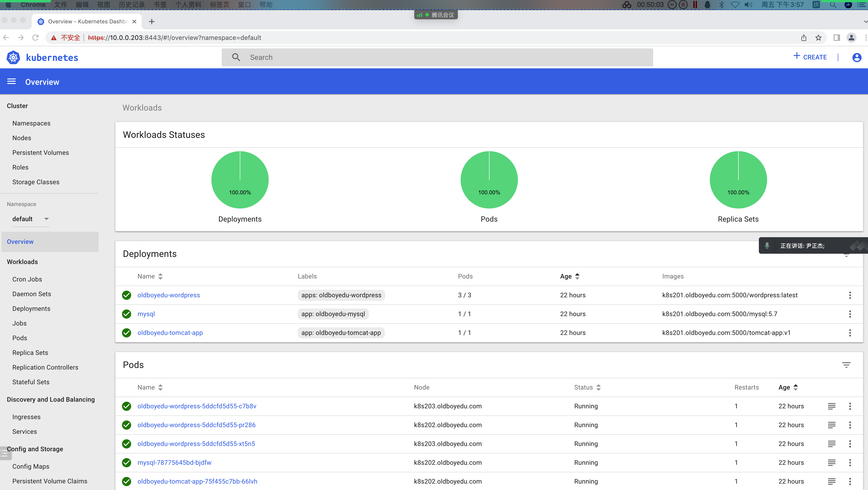Expand the default namespace dropdown
The image size is (868, 490).
tap(47, 219)
